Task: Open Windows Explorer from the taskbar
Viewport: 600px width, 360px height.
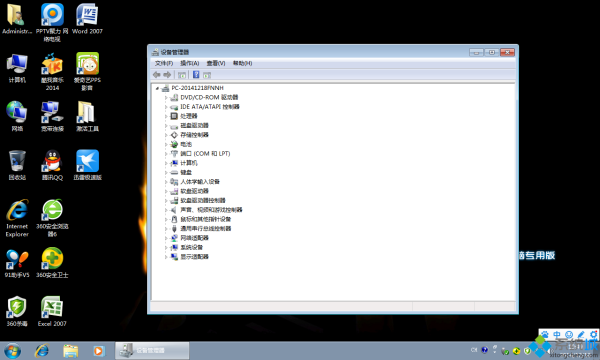Action: 70,350
